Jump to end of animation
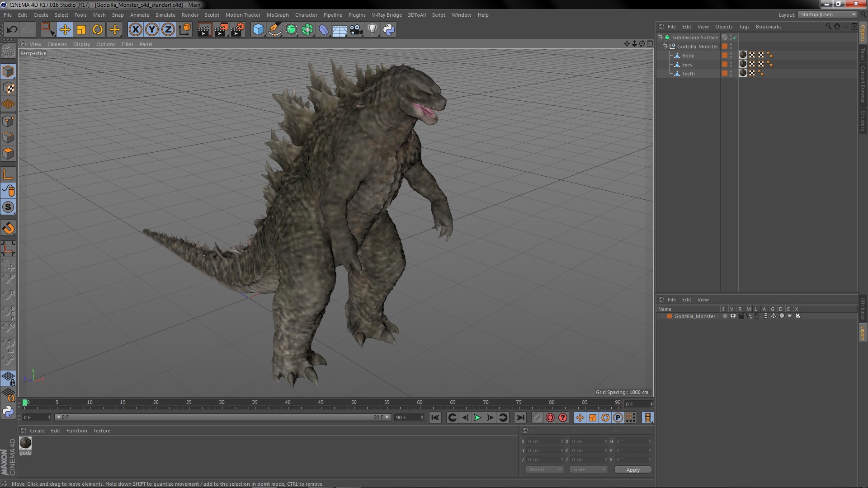 click(520, 418)
